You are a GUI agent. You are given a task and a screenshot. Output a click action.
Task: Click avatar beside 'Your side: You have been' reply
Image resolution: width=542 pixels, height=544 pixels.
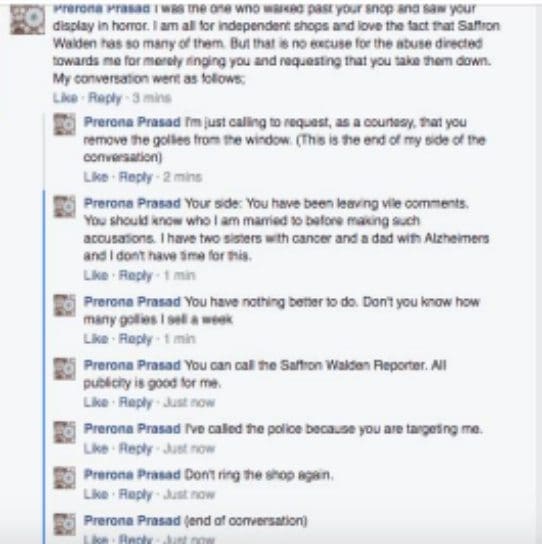coord(65,207)
